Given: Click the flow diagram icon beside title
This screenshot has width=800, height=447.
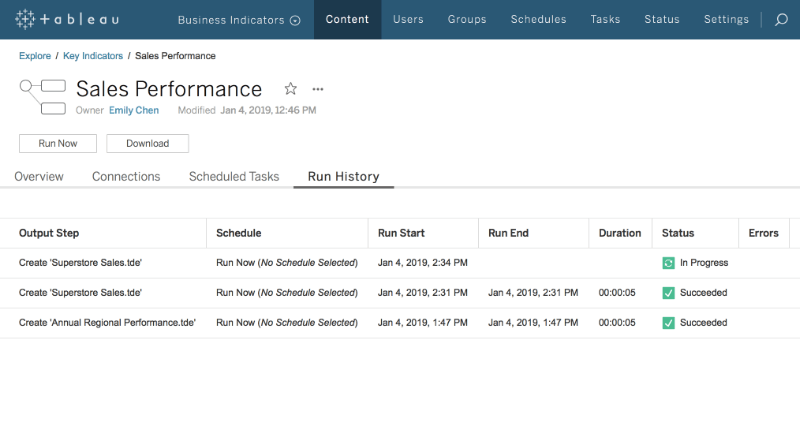Looking at the screenshot, I should 42,96.
